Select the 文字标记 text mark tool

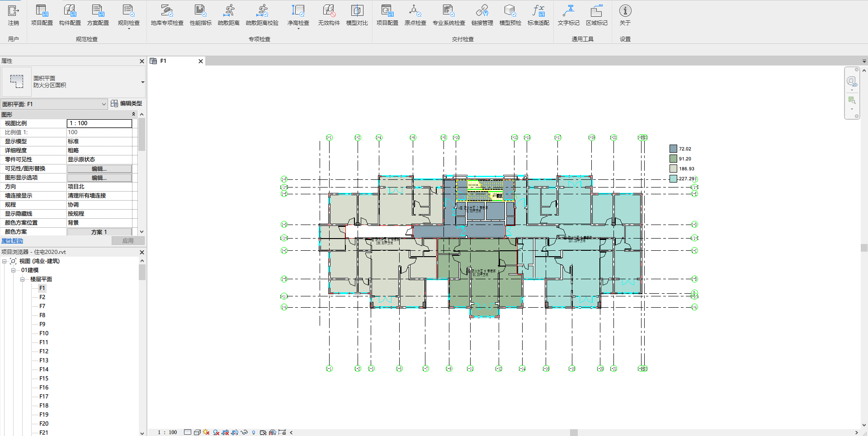click(x=568, y=15)
